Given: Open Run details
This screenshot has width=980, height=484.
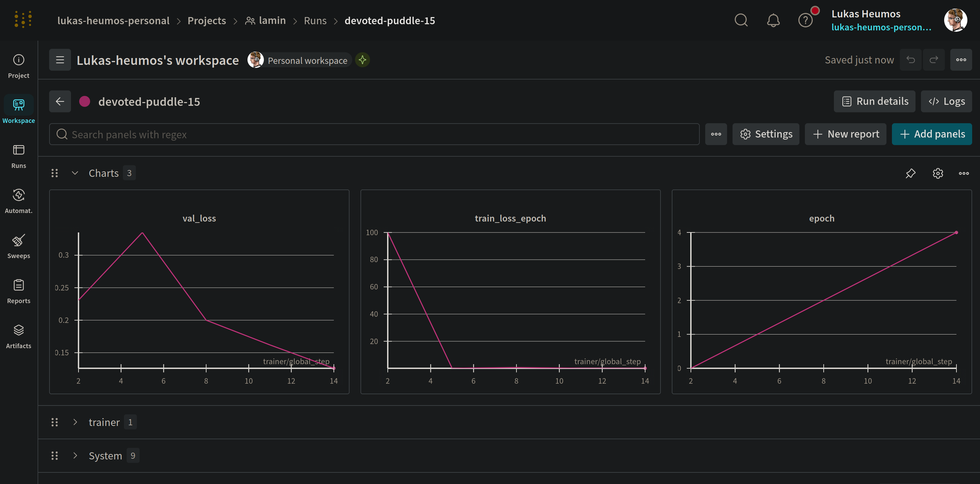Looking at the screenshot, I should pos(874,101).
